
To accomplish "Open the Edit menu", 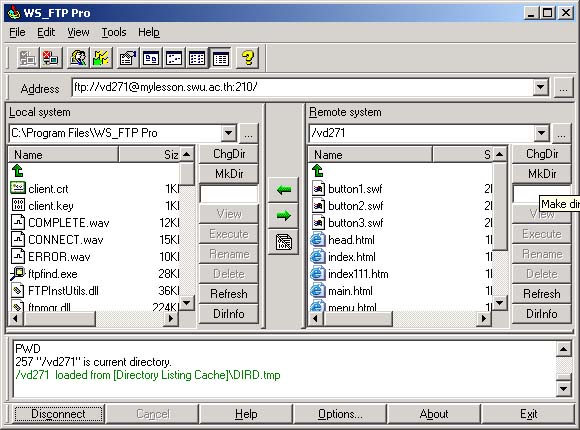I will pyautogui.click(x=46, y=33).
